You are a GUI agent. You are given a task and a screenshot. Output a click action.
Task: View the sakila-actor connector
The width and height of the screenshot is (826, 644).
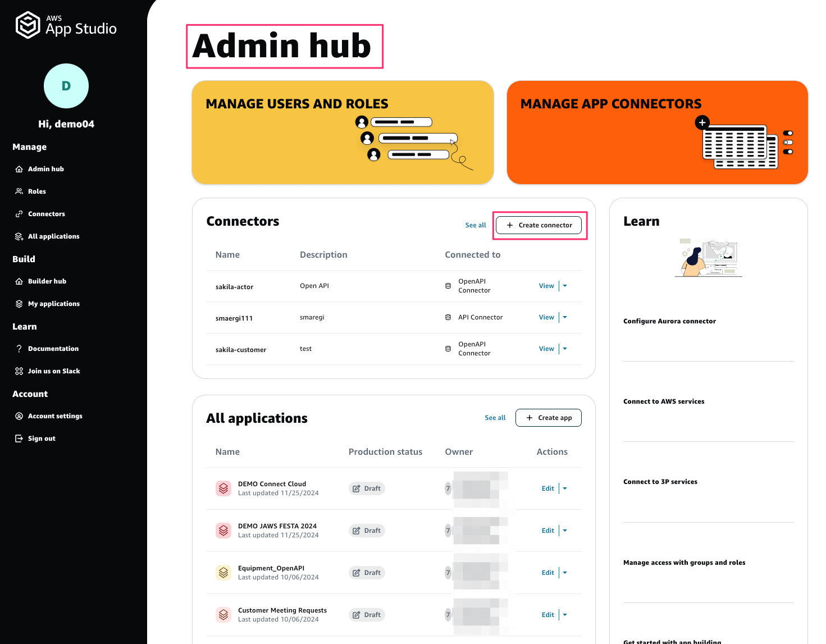pos(546,286)
